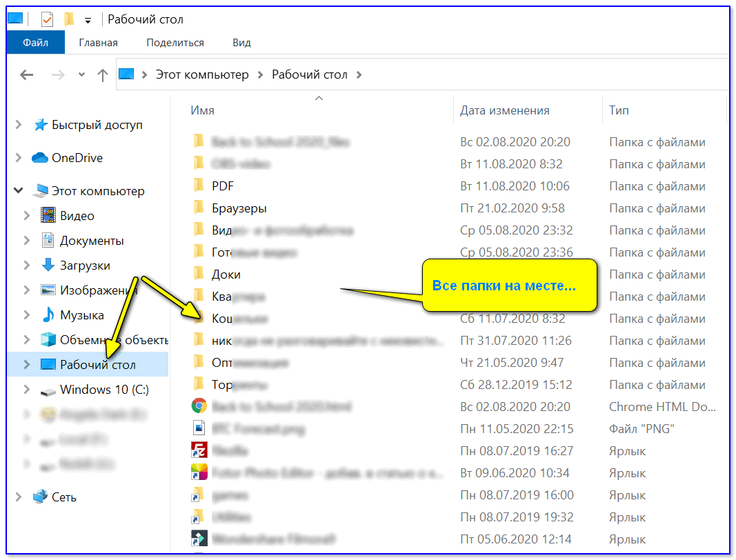The image size is (736, 560).
Task: Collapse the Этот компьютер tree node
Action: click(x=19, y=191)
